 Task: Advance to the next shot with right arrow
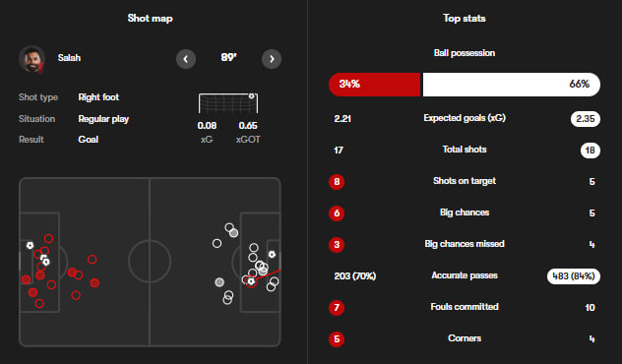[x=272, y=59]
